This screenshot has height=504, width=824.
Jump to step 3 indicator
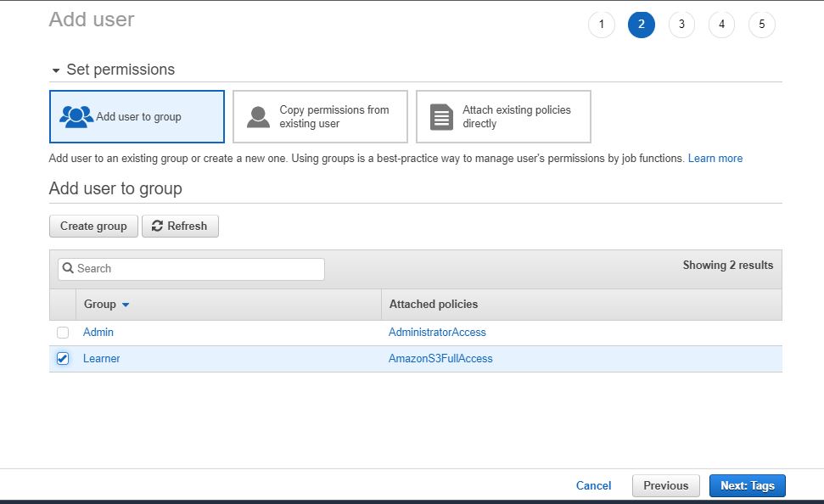click(681, 25)
